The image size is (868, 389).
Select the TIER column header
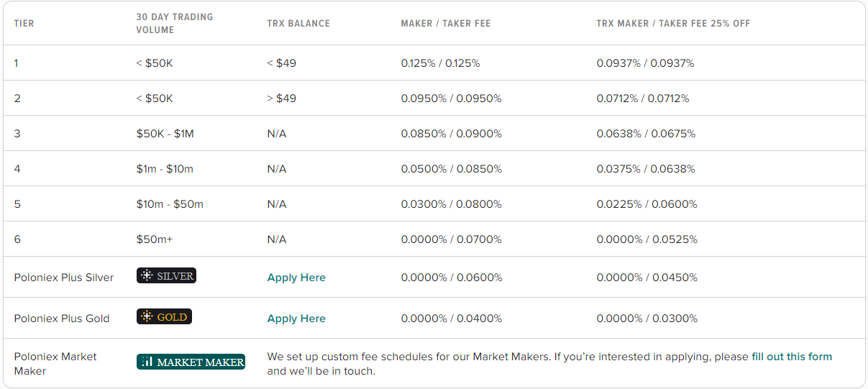click(x=24, y=23)
